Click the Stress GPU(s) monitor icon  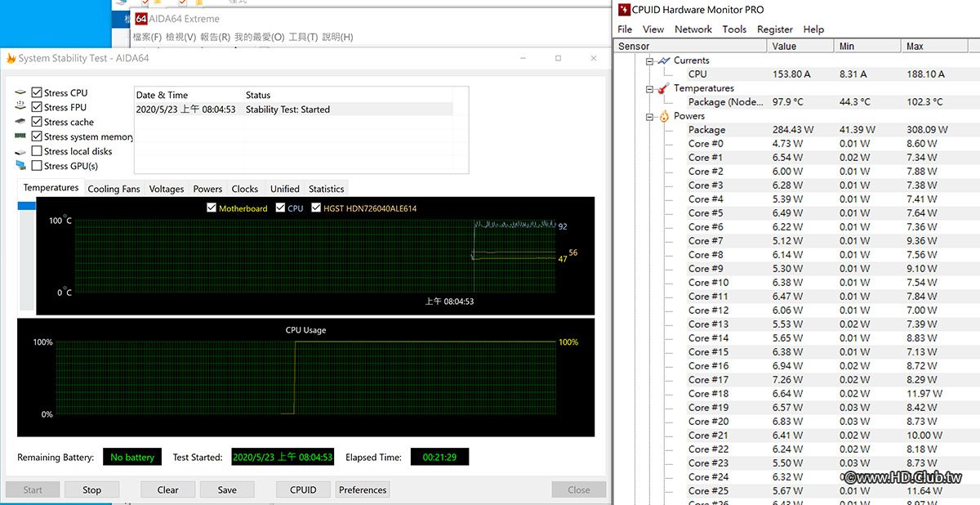point(20,166)
